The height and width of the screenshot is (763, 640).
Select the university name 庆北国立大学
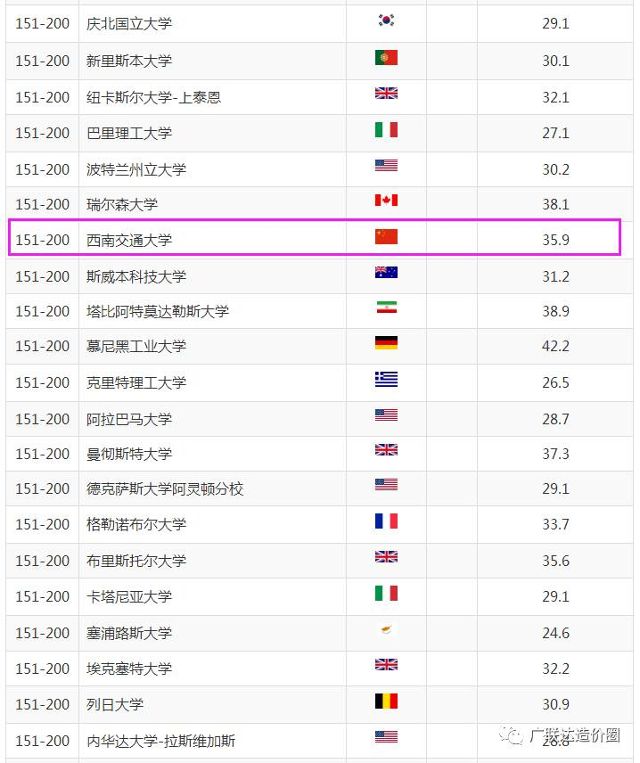(129, 23)
